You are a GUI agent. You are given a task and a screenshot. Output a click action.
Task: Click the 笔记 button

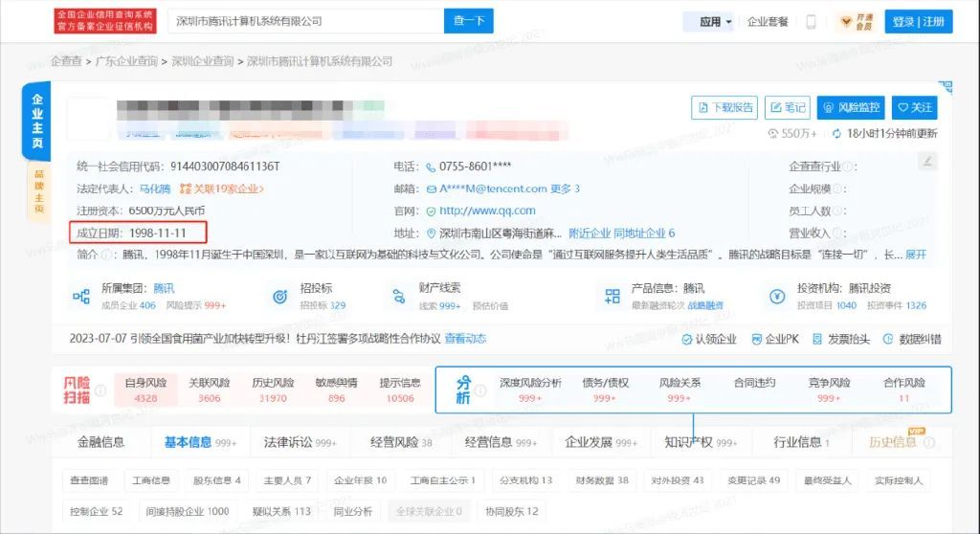point(788,107)
